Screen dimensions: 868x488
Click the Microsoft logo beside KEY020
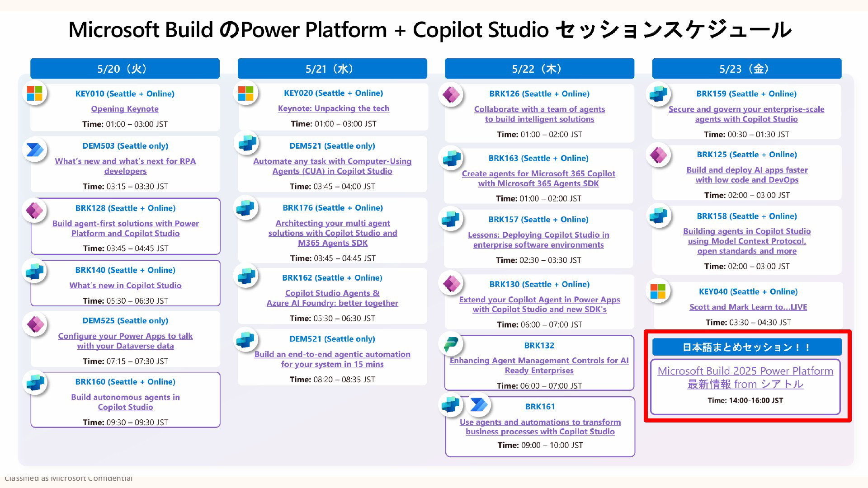click(246, 94)
